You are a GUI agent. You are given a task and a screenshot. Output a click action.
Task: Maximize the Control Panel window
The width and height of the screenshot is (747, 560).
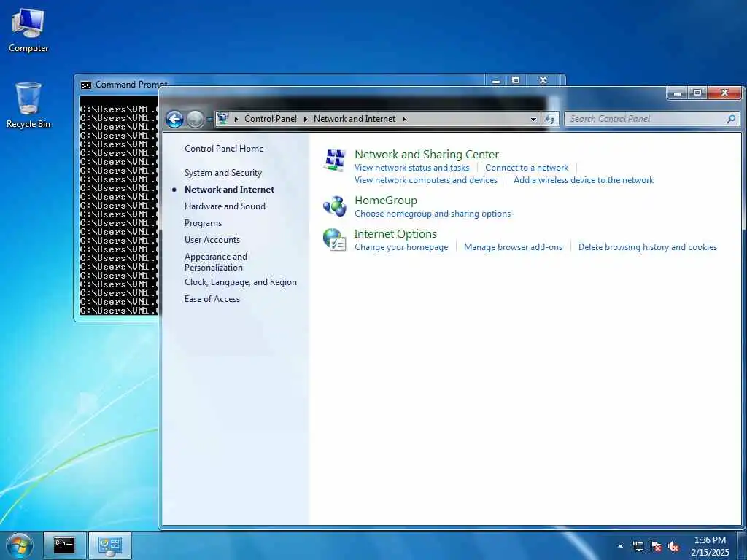(697, 93)
